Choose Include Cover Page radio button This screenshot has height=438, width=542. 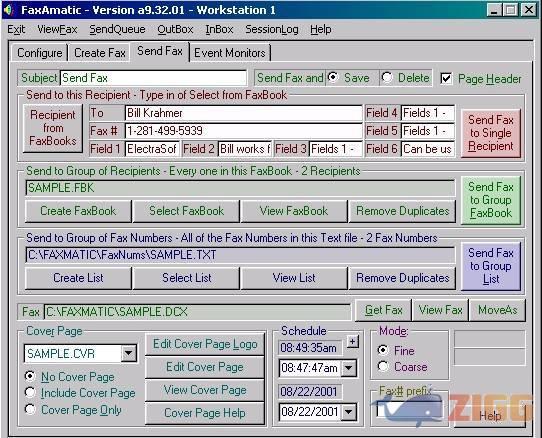30,392
